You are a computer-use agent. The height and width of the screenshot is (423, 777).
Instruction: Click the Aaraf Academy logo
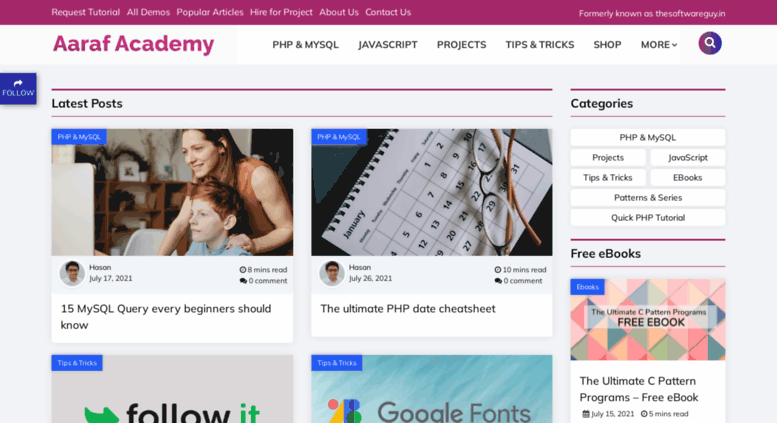133,44
